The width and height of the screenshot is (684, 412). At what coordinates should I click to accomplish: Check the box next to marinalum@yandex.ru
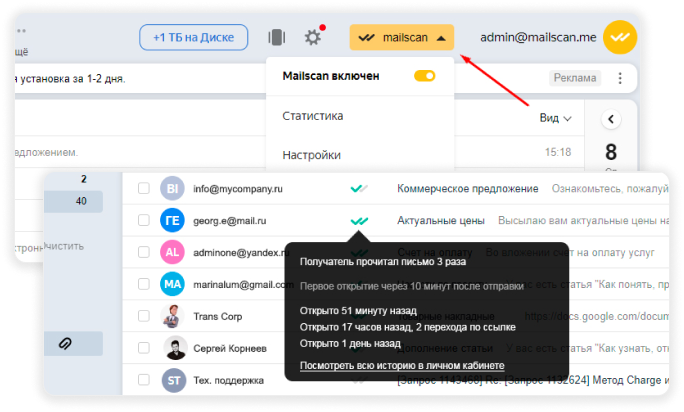click(144, 284)
